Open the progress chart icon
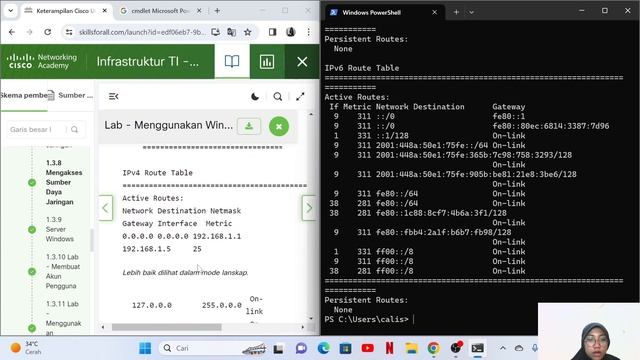The image size is (640, 360). click(267, 61)
